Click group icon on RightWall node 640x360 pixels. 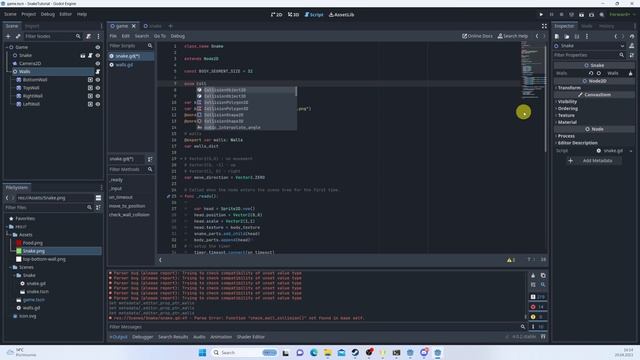90,96
